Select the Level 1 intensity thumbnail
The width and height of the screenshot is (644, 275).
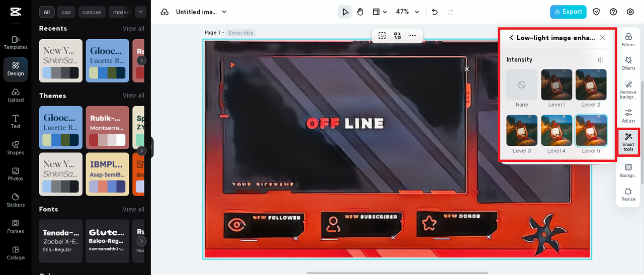point(556,85)
